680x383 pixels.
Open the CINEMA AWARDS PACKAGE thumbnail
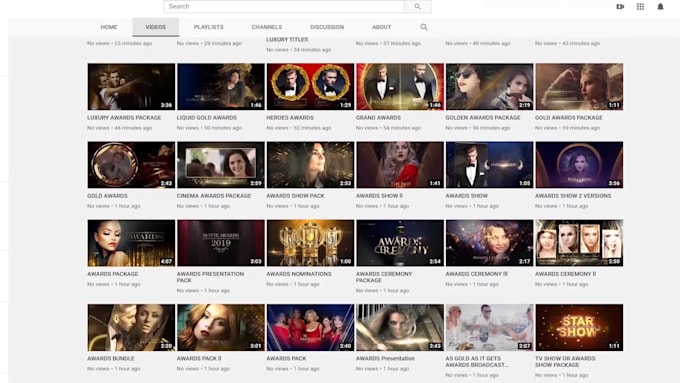221,165
